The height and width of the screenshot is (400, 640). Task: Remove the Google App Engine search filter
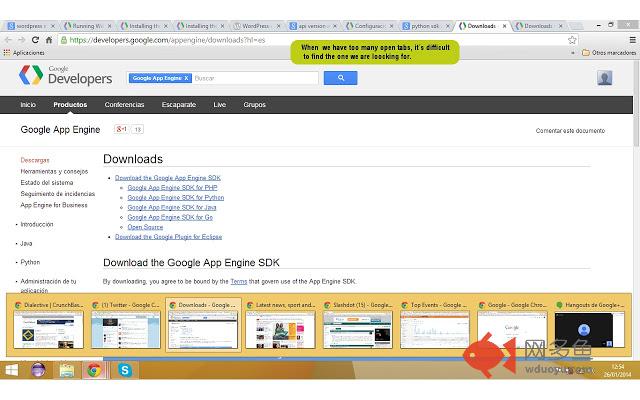[x=186, y=78]
